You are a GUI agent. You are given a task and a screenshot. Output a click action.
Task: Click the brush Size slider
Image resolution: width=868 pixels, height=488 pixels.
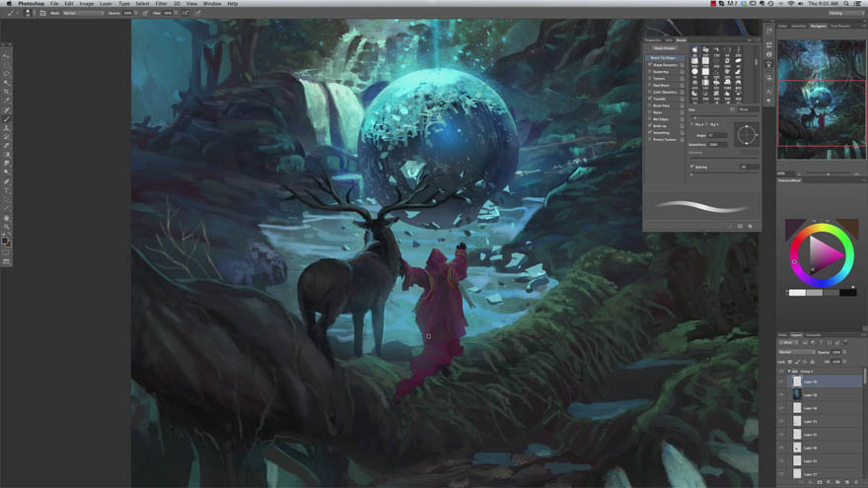724,117
